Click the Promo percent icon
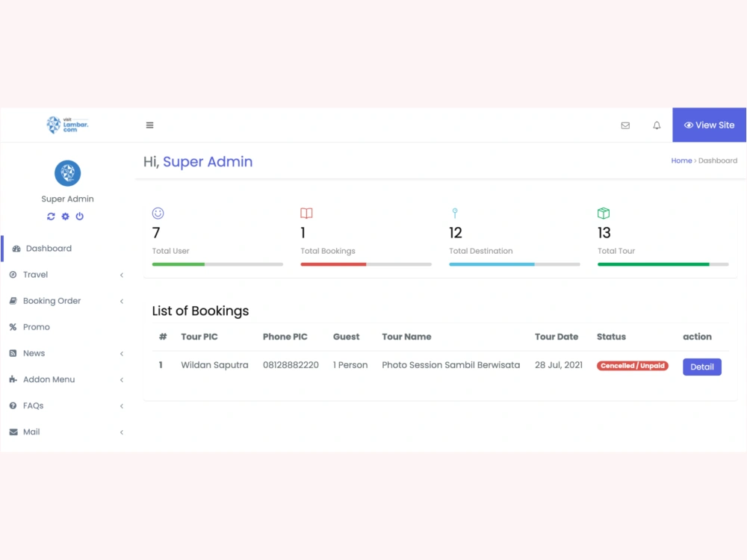 pyautogui.click(x=13, y=327)
